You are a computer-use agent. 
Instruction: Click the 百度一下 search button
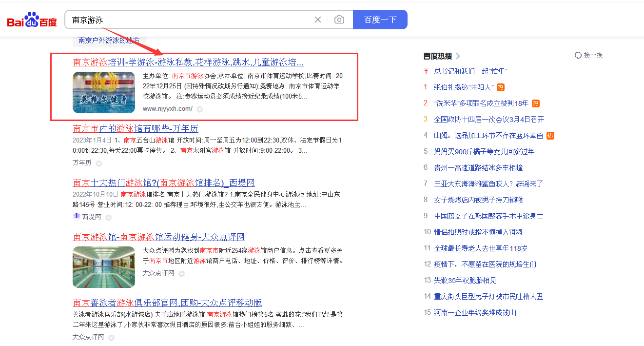tap(380, 20)
